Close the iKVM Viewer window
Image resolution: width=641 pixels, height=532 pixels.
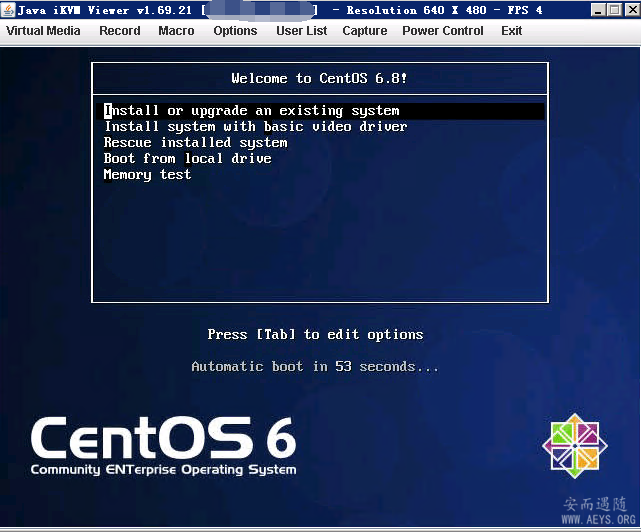632,10
